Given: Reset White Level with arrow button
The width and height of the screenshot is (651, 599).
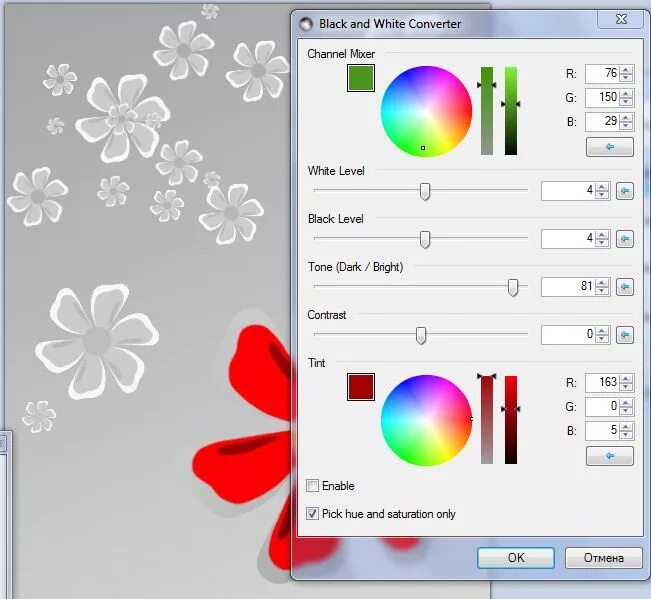Looking at the screenshot, I should point(625,191).
